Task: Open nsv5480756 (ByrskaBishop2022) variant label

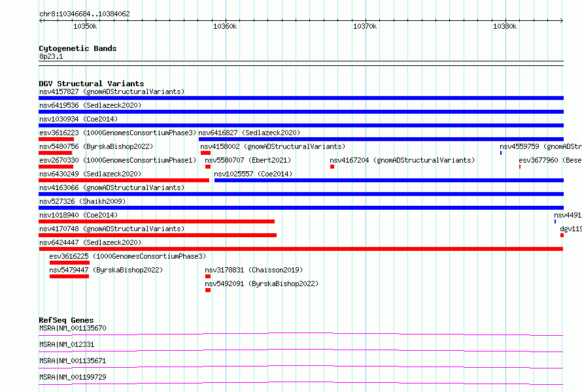Action: pos(96,146)
